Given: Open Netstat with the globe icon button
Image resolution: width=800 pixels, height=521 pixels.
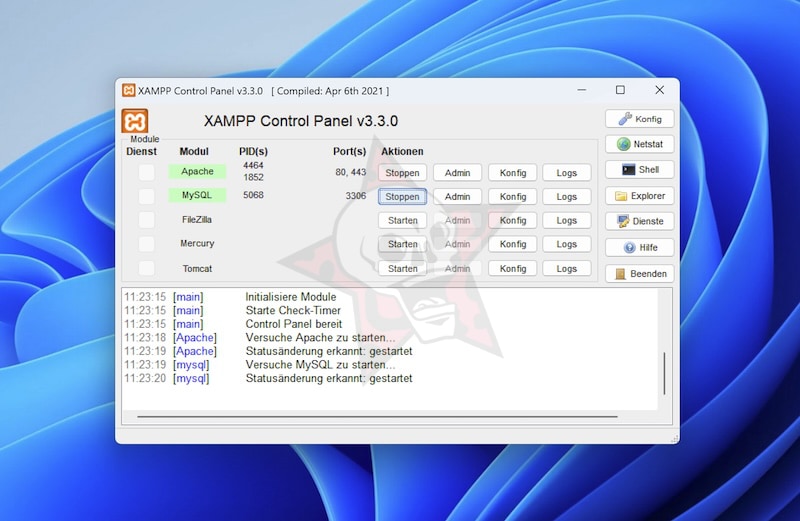Looking at the screenshot, I should coord(639,144).
